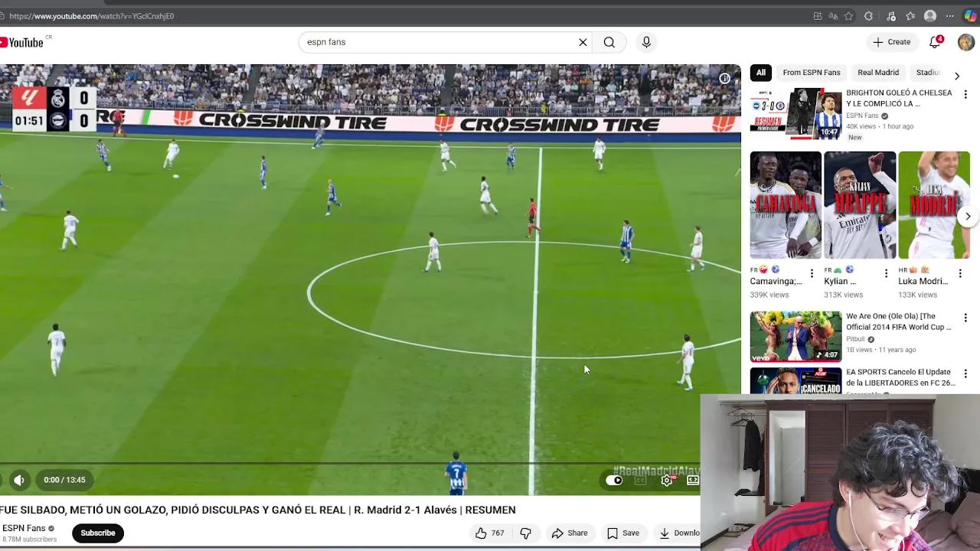Screen dimensions: 980x551
Task: Start voice search with the microphone
Action: tap(646, 42)
